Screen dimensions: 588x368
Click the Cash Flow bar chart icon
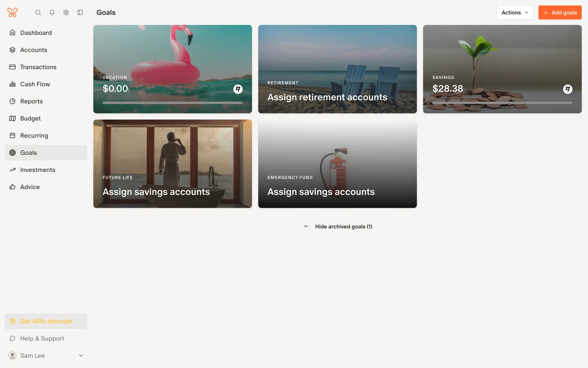(13, 84)
